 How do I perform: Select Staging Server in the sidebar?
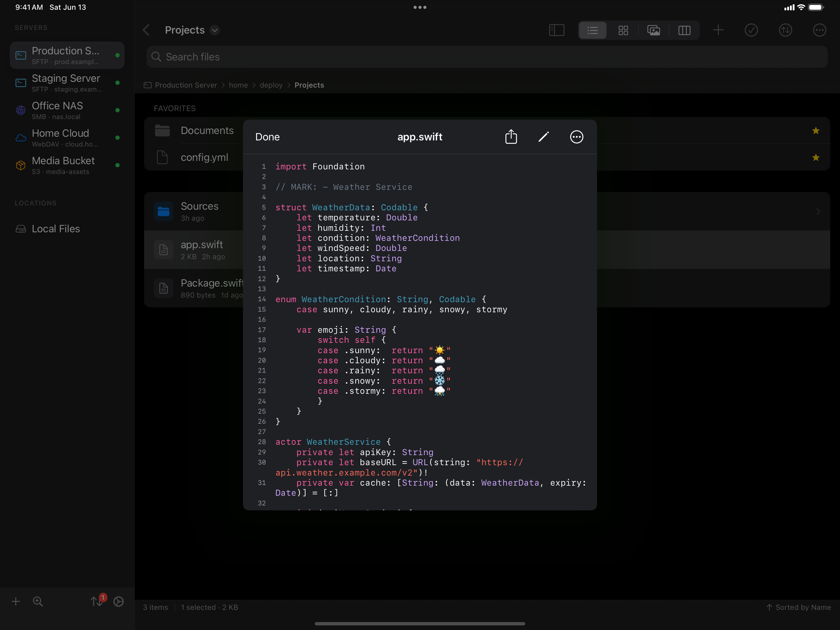tap(67, 83)
